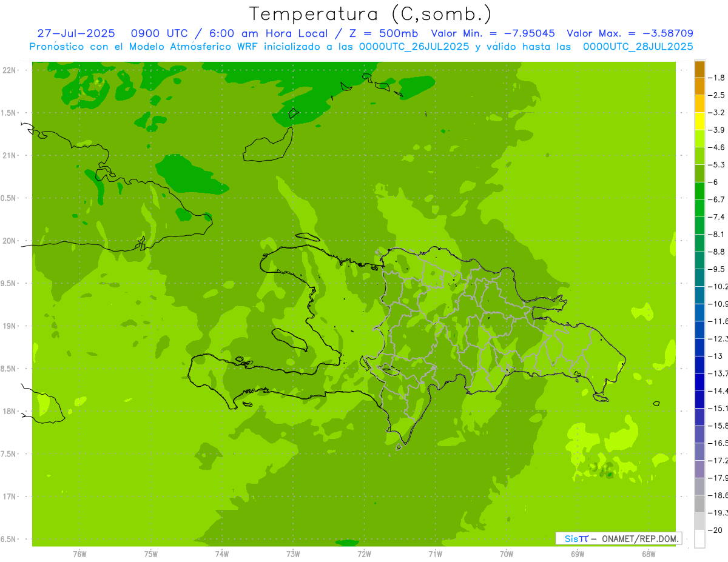The height and width of the screenshot is (562, 728).
Task: Pick the purple swatch between -17.2 and -17.9
Action: [700, 469]
